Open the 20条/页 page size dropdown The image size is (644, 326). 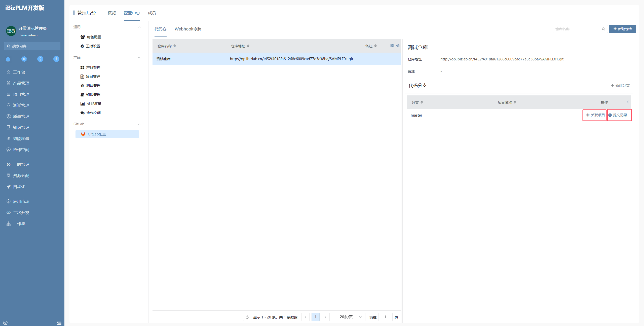[x=349, y=317]
